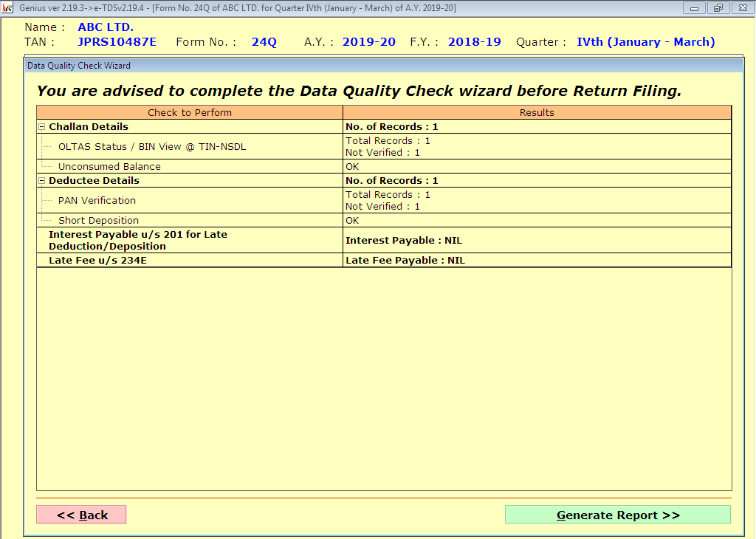This screenshot has width=756, height=539.
Task: Click the PAN Verification Not Verified result
Action: [382, 207]
